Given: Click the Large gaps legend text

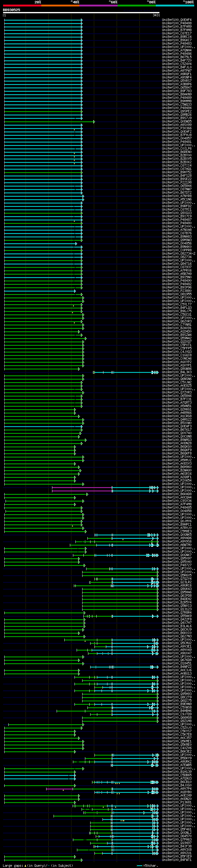Looking at the screenshot, I should [38, 865].
